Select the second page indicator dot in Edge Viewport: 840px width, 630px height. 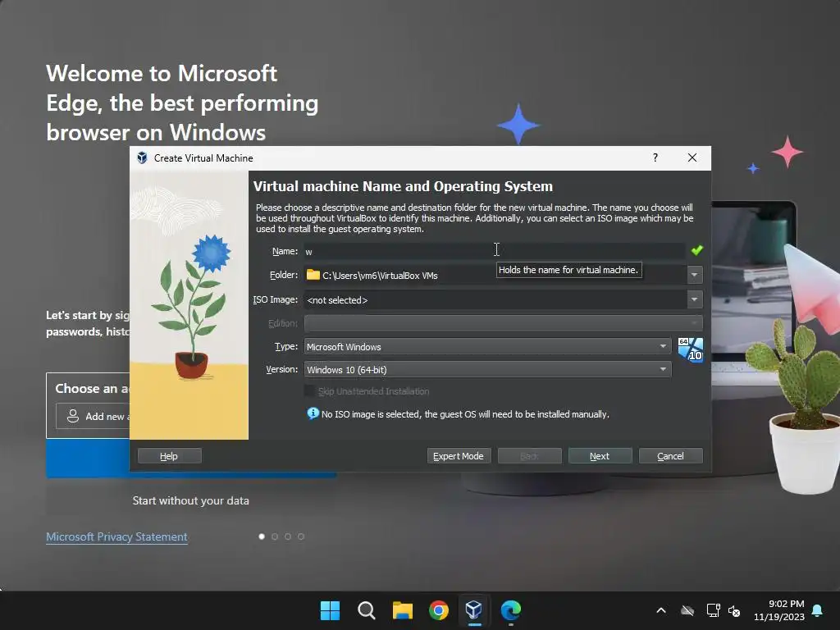coord(275,536)
